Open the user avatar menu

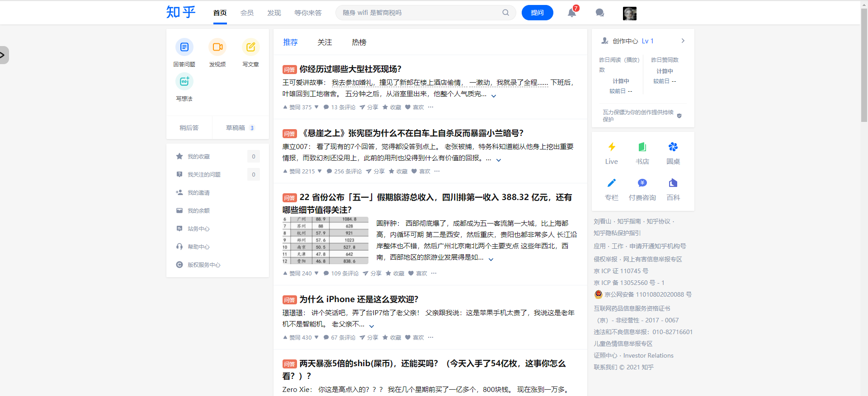(x=630, y=14)
